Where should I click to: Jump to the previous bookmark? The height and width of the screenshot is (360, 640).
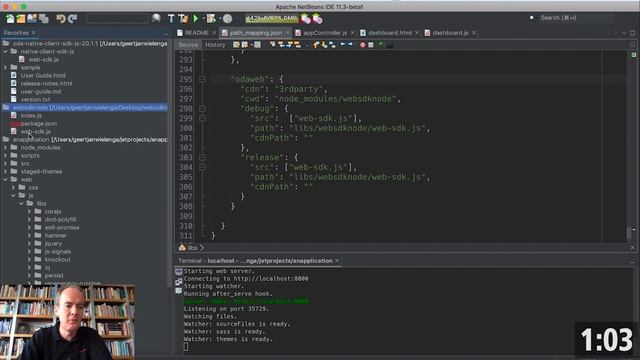coord(316,44)
